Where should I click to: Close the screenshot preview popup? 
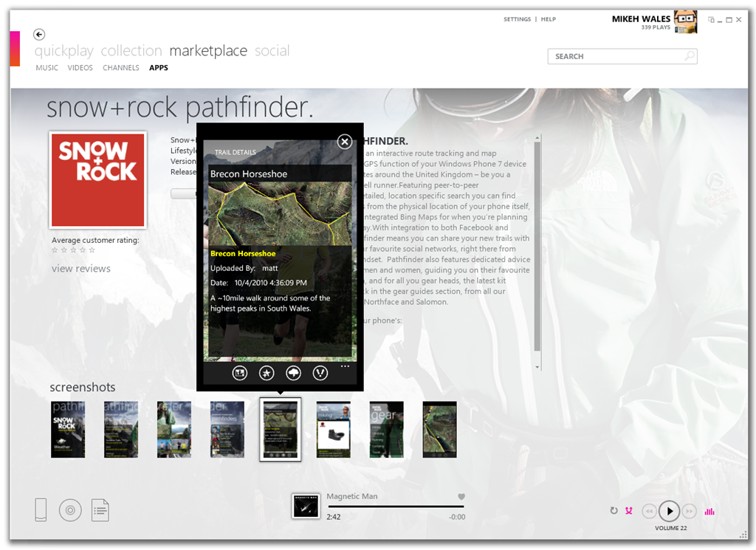(x=344, y=142)
